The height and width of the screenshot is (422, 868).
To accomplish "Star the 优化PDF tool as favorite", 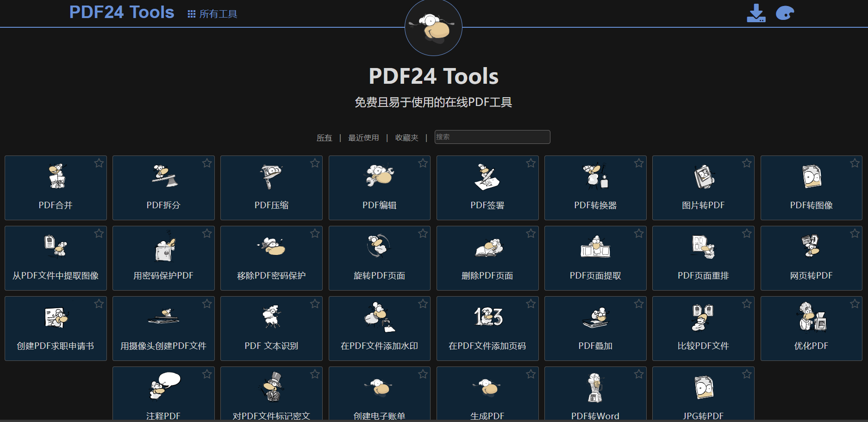I will point(855,304).
